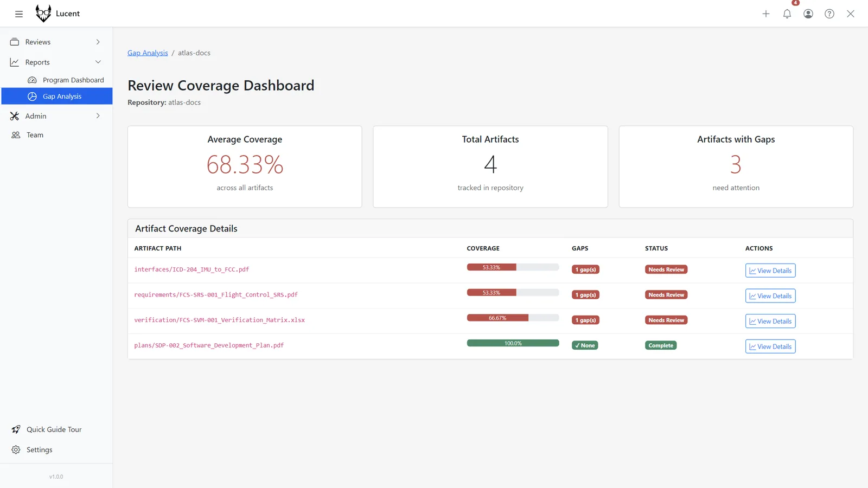This screenshot has width=868, height=488.
Task: Click the Reports chart icon
Action: [15, 62]
